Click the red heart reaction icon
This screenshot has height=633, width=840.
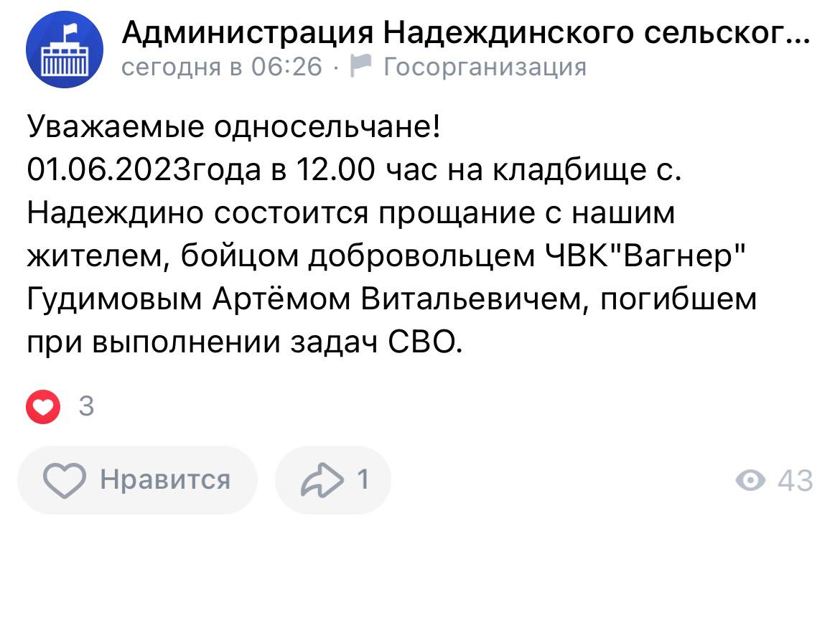point(43,407)
